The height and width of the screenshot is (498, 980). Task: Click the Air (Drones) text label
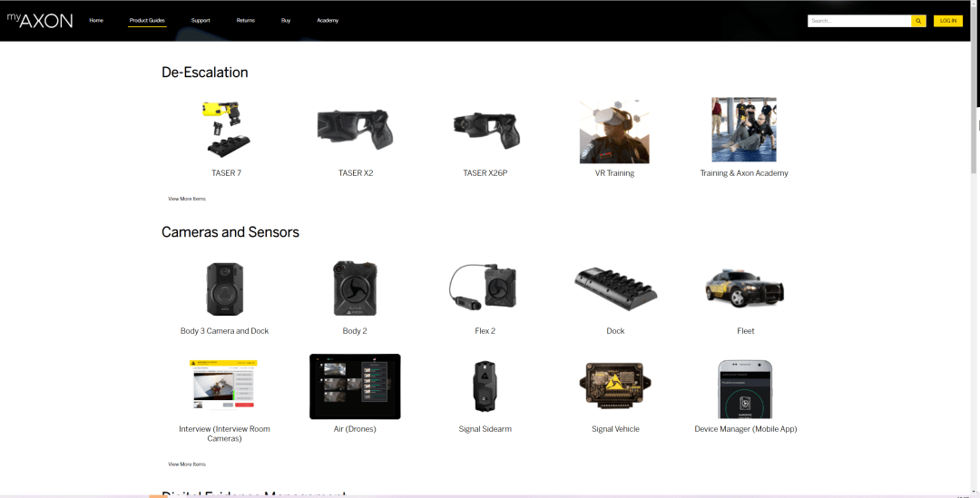355,429
